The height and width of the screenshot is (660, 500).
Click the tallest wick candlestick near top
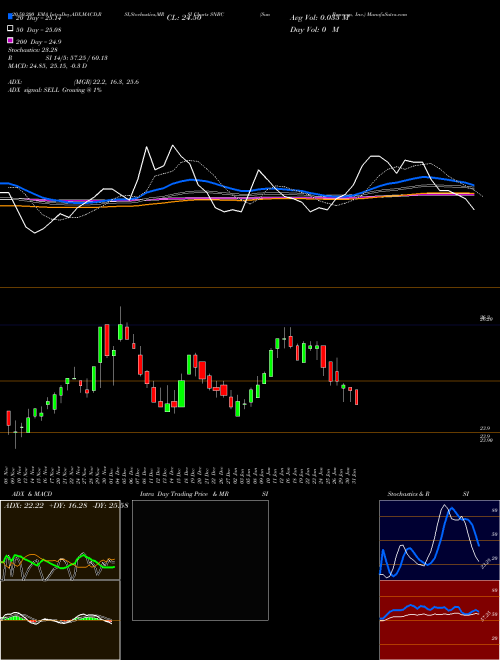click(x=120, y=323)
